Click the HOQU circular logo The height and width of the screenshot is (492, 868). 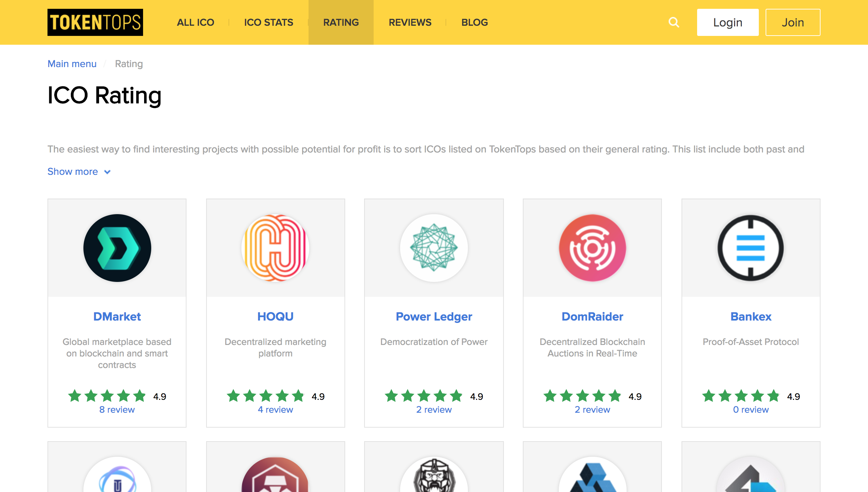point(275,248)
